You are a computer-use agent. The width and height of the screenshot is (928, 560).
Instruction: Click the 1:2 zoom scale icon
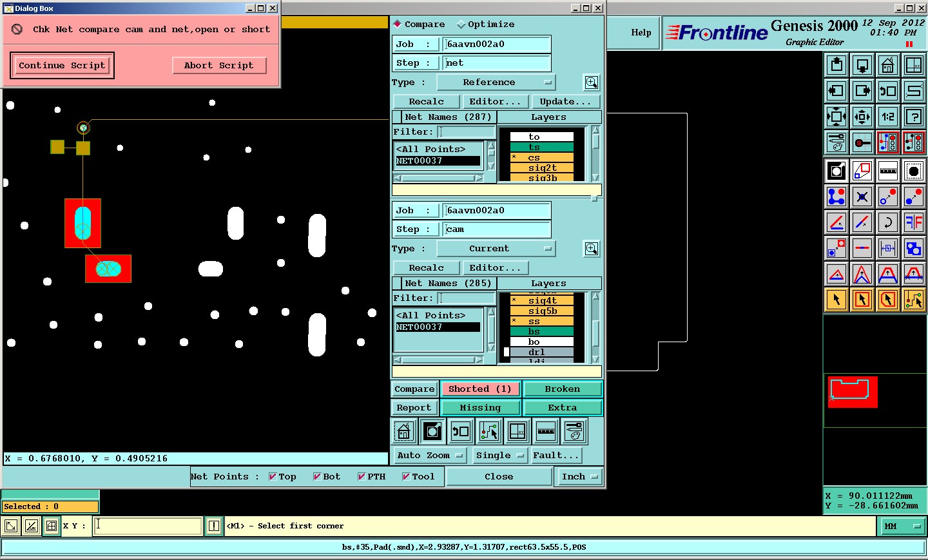pos(888,117)
